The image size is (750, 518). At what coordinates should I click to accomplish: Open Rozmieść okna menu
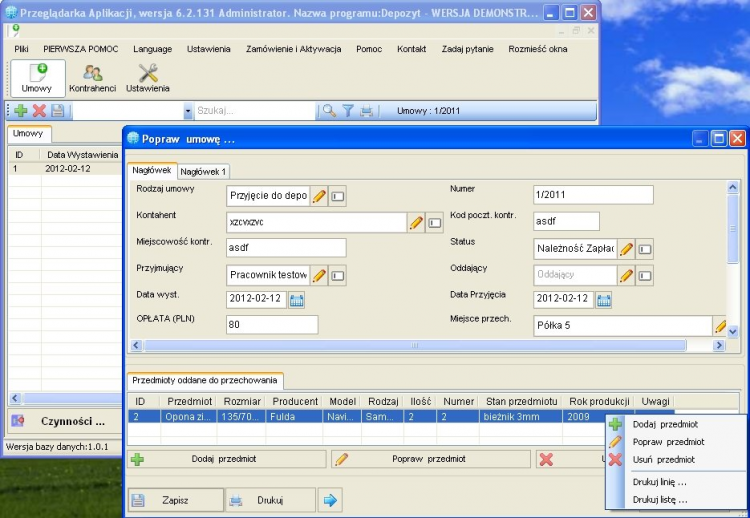click(x=538, y=49)
